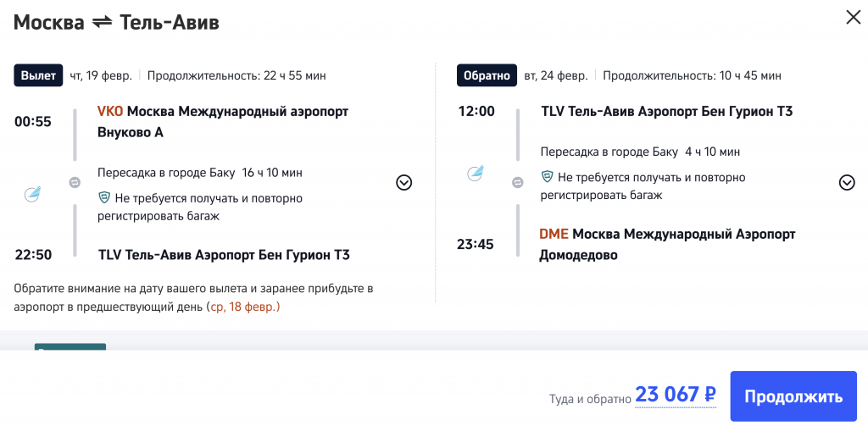Click the airline logo on the return flight
868x426 pixels.
(476, 174)
